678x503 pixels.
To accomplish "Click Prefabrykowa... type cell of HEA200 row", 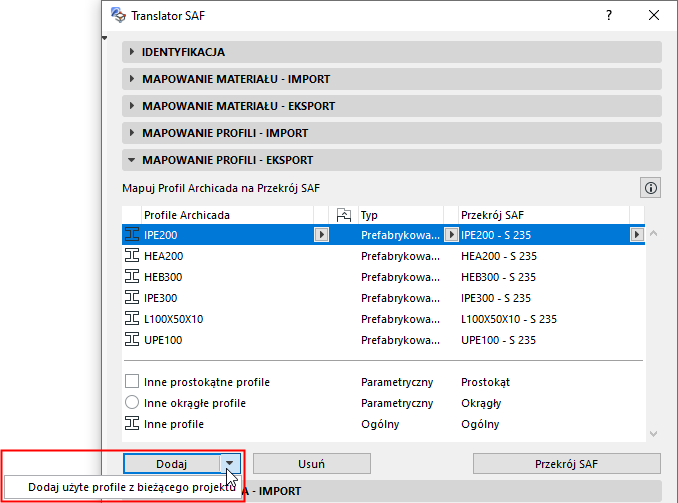I will (x=400, y=256).
